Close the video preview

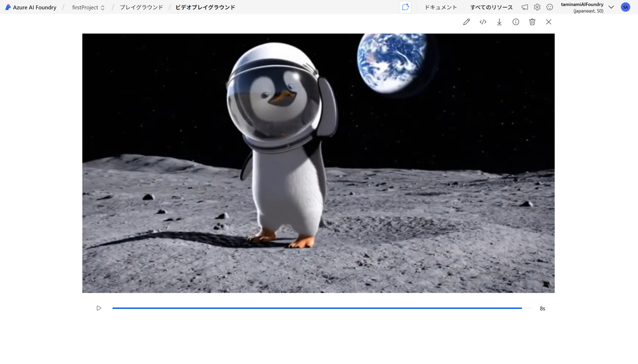click(x=548, y=22)
